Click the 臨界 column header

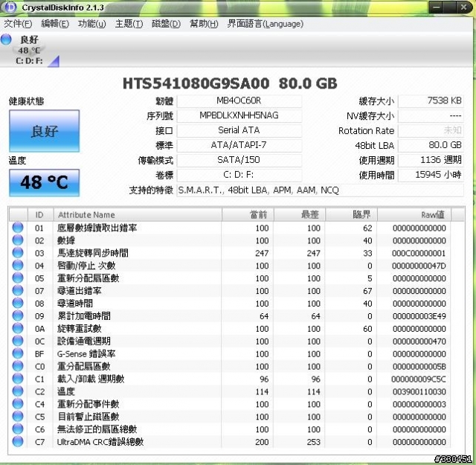pos(351,215)
